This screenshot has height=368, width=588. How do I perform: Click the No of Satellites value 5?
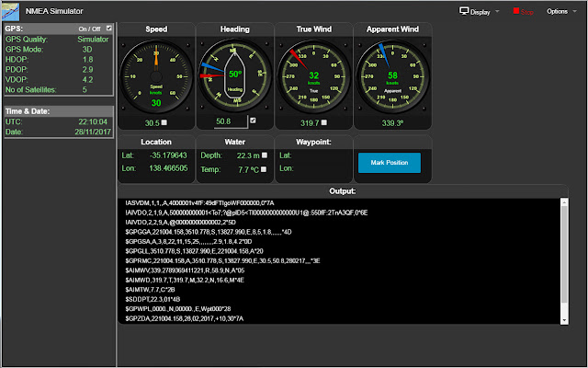point(85,90)
